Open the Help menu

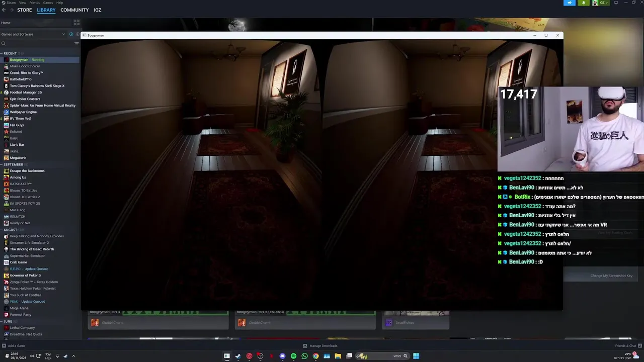point(59,3)
